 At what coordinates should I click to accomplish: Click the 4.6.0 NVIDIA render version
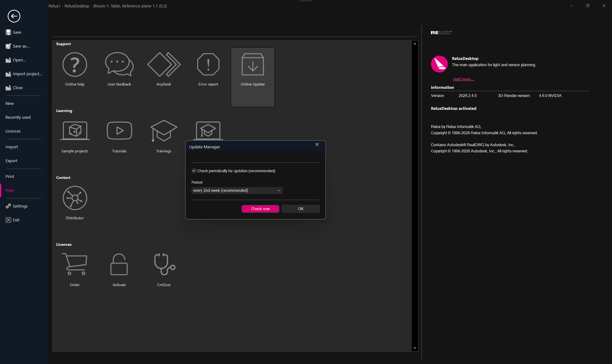(550, 96)
